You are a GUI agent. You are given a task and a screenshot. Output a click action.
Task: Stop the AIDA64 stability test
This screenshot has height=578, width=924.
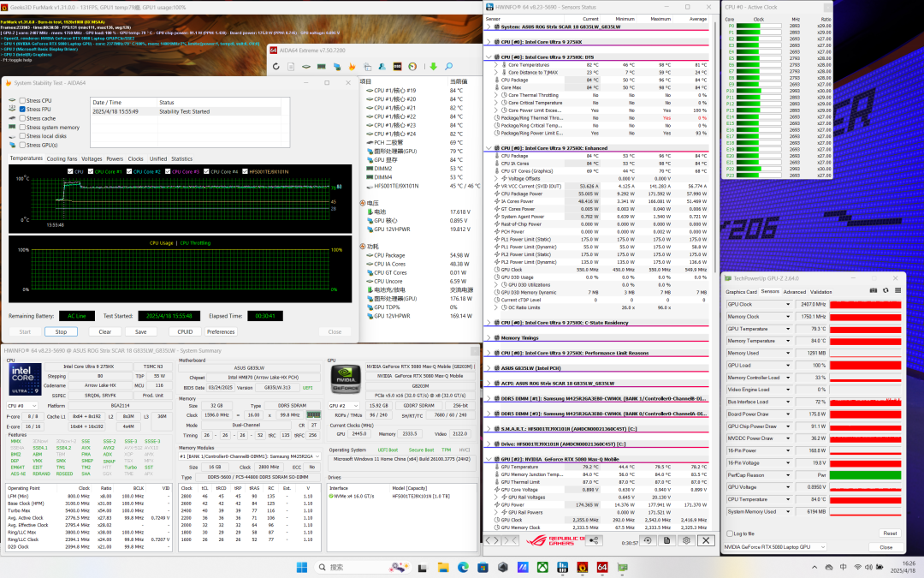[61, 332]
